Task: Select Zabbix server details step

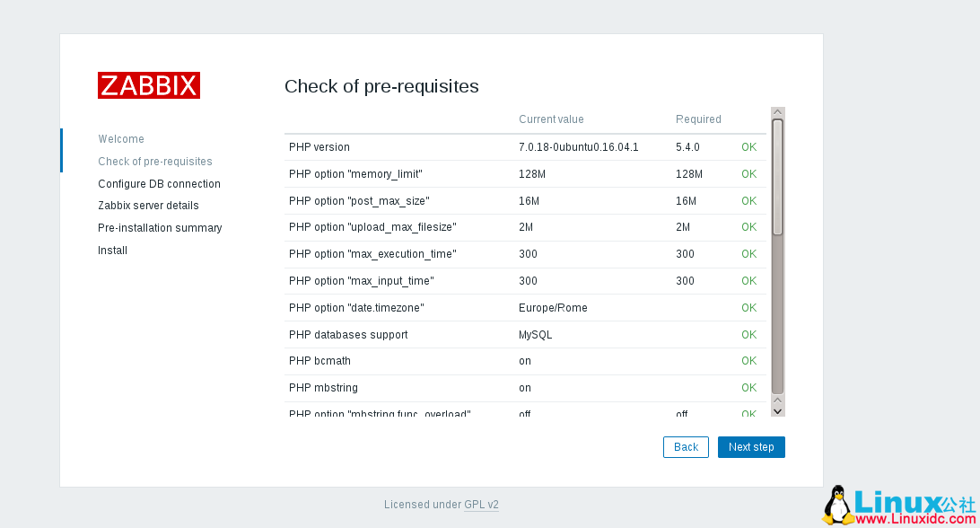Action: click(148, 206)
